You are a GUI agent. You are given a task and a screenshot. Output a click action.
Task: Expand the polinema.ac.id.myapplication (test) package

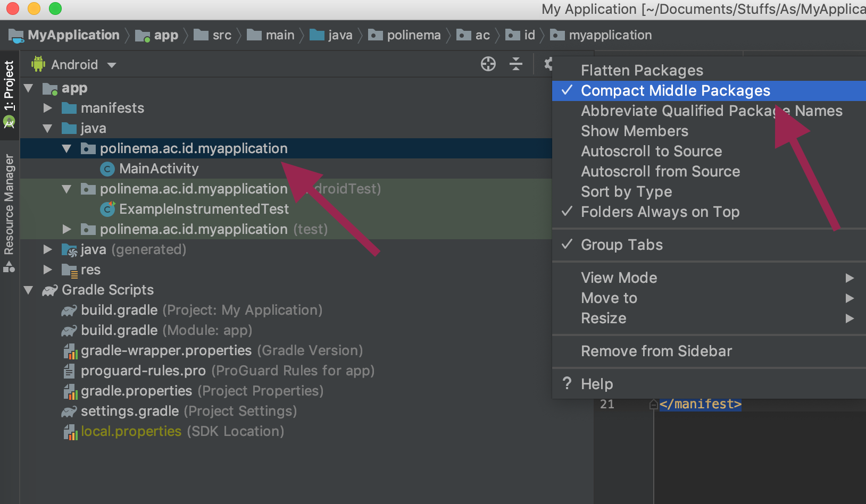coord(67,230)
